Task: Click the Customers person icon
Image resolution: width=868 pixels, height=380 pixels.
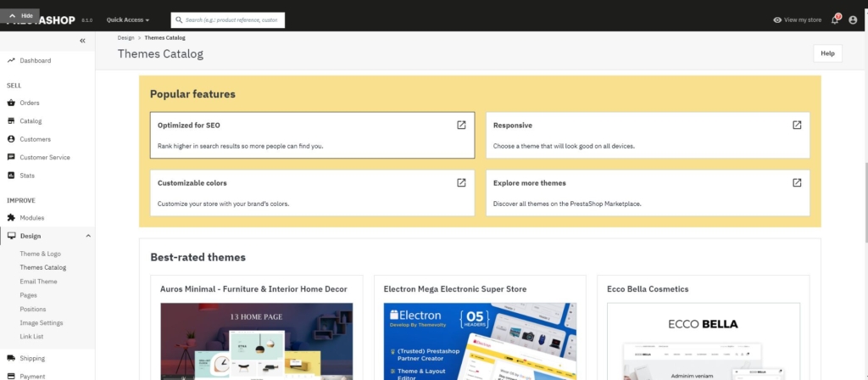Action: [x=10, y=139]
